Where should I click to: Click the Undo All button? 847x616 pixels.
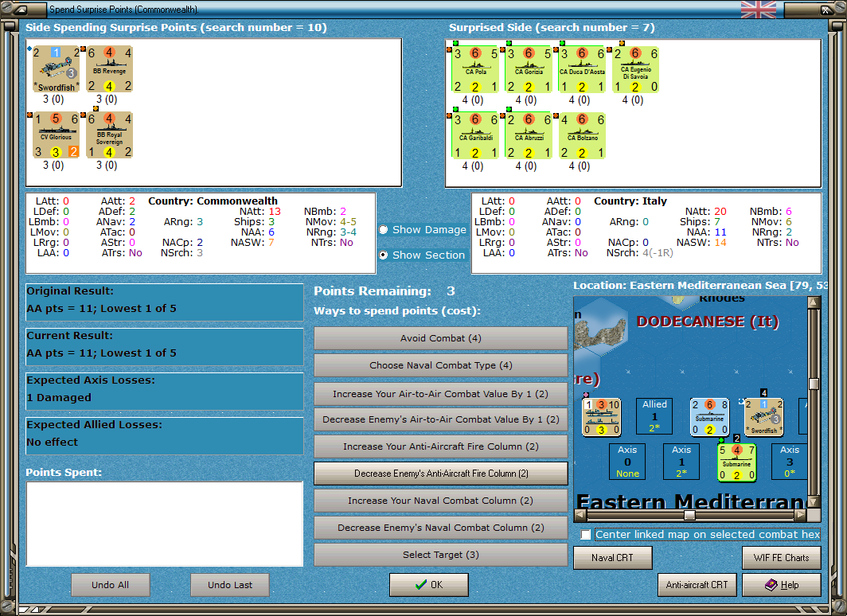(110, 585)
